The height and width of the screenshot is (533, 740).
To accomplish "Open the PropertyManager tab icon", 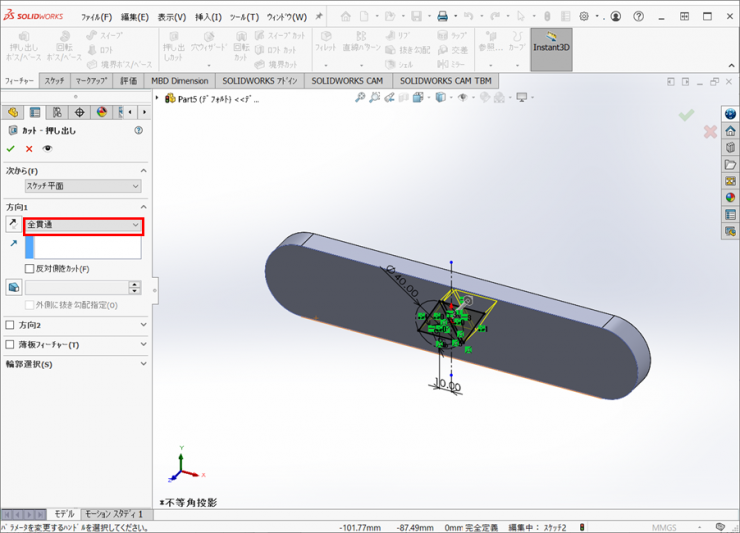I will click(35, 112).
